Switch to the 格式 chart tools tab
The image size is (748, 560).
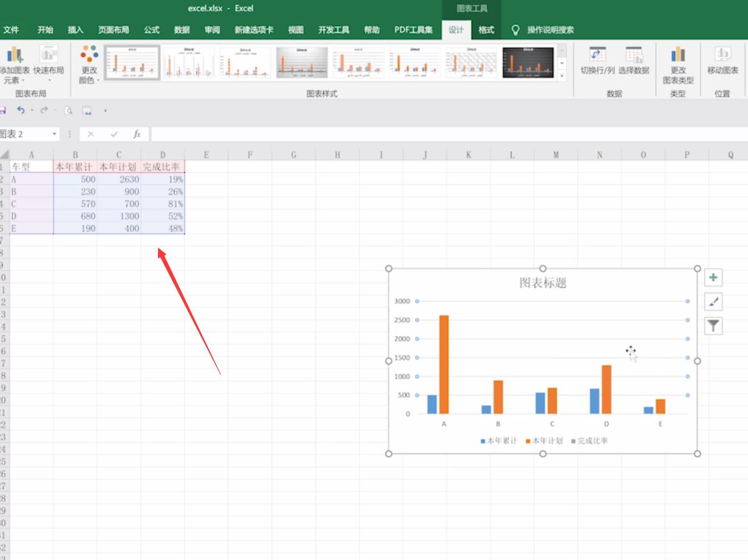coord(486,30)
